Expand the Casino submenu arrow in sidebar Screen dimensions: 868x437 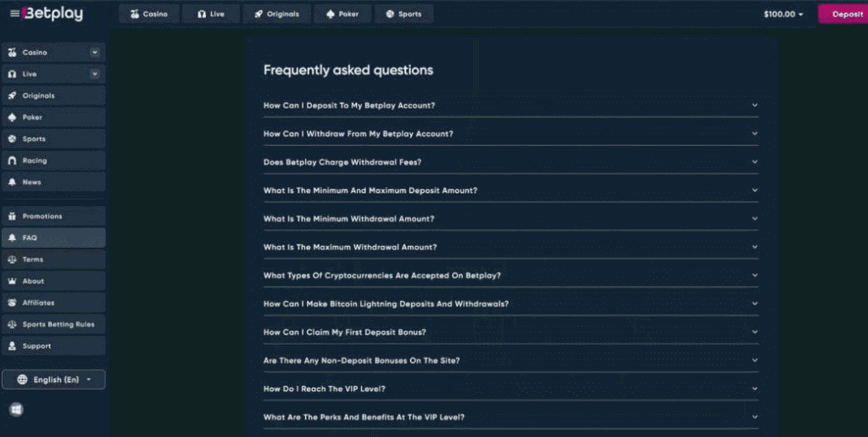pos(95,53)
